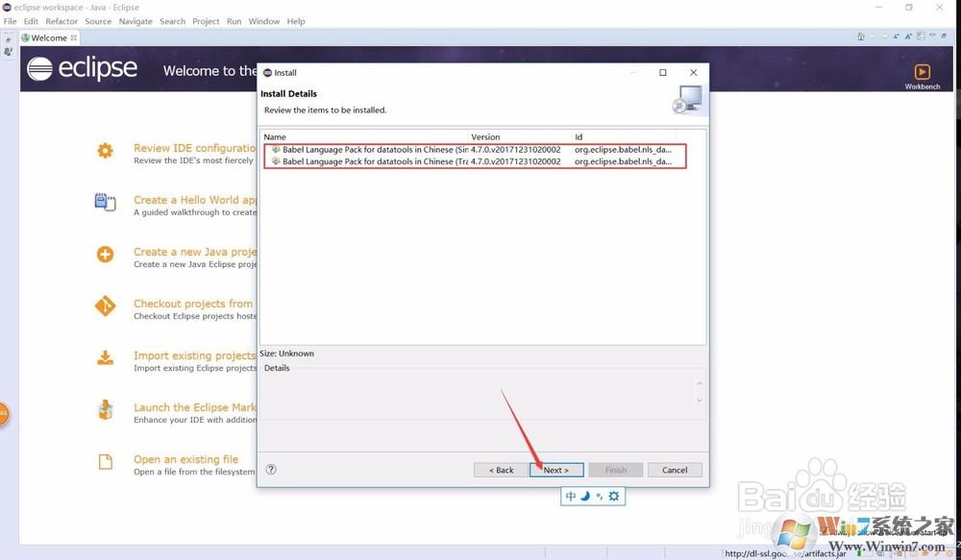961x560 pixels.
Task: Open the Workbench via its play icon
Action: coord(922,72)
